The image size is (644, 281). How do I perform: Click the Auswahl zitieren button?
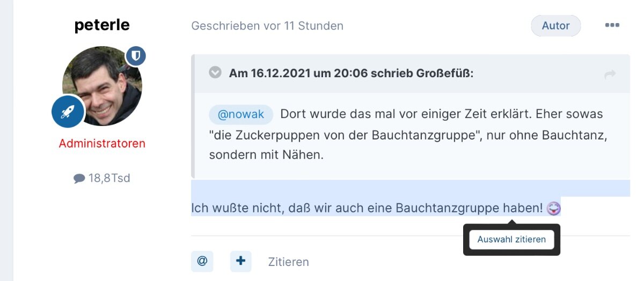coord(511,239)
